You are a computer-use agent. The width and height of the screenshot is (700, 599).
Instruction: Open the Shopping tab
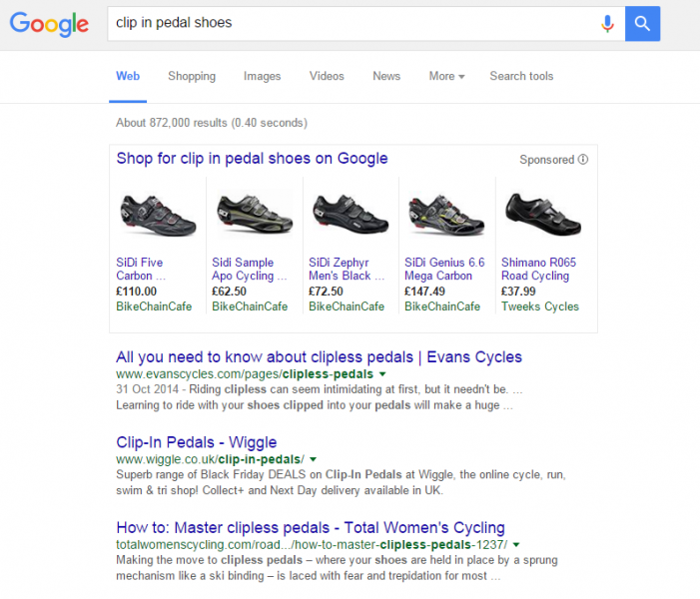(192, 76)
